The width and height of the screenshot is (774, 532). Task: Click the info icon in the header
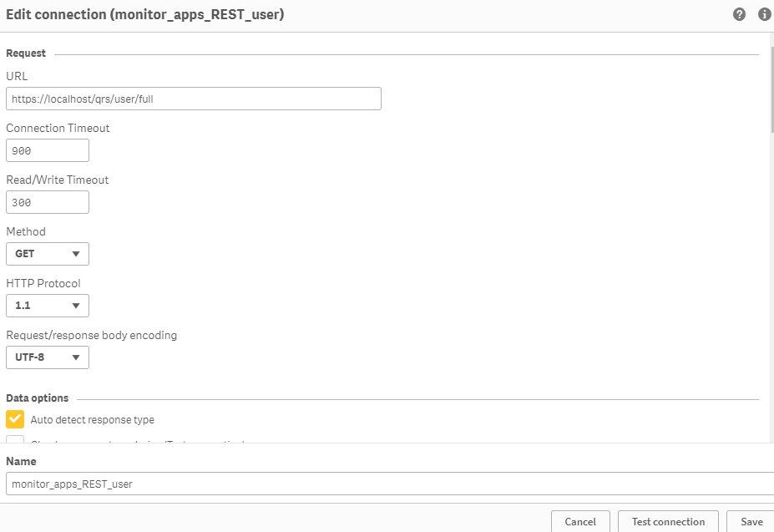(764, 15)
